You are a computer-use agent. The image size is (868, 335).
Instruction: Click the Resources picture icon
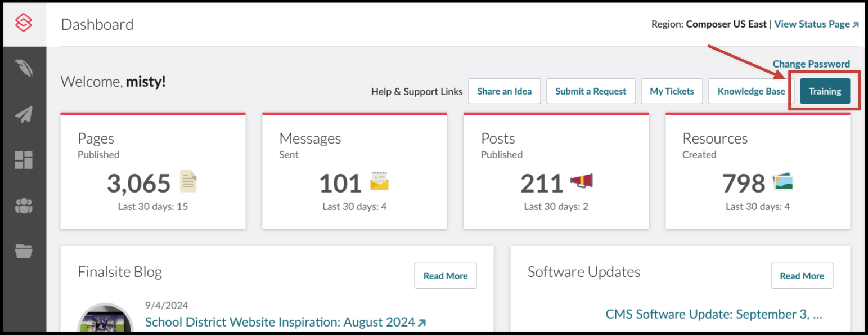pyautogui.click(x=783, y=182)
